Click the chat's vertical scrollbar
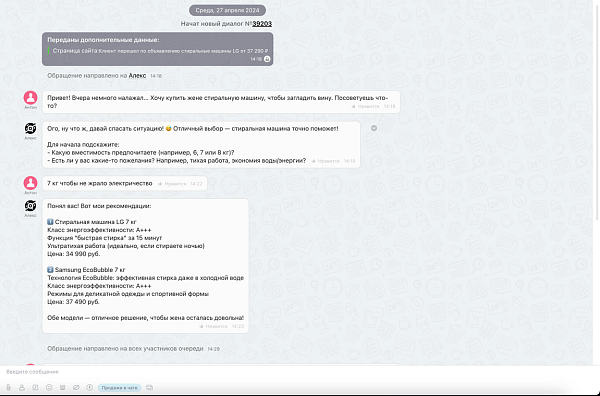 pos(597,111)
